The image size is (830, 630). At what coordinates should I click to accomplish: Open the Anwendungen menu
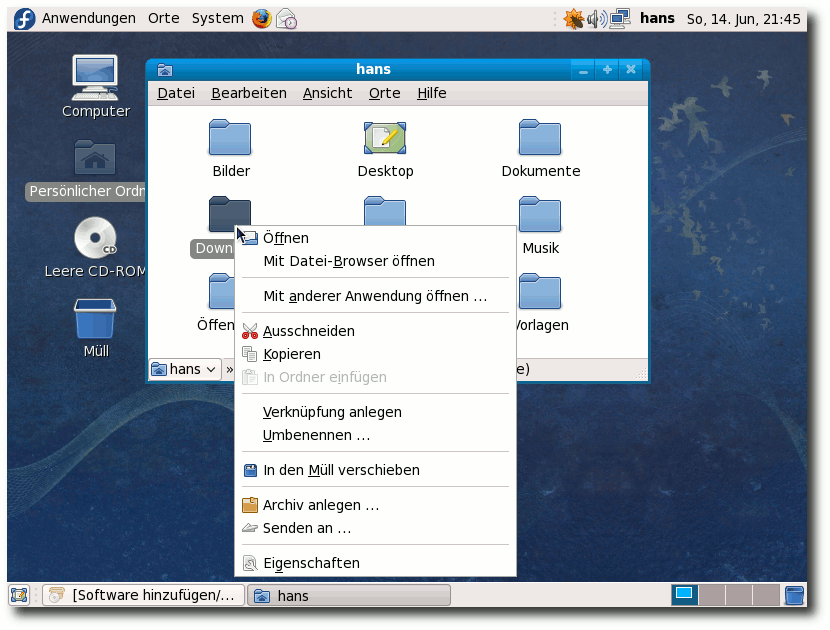[88, 18]
